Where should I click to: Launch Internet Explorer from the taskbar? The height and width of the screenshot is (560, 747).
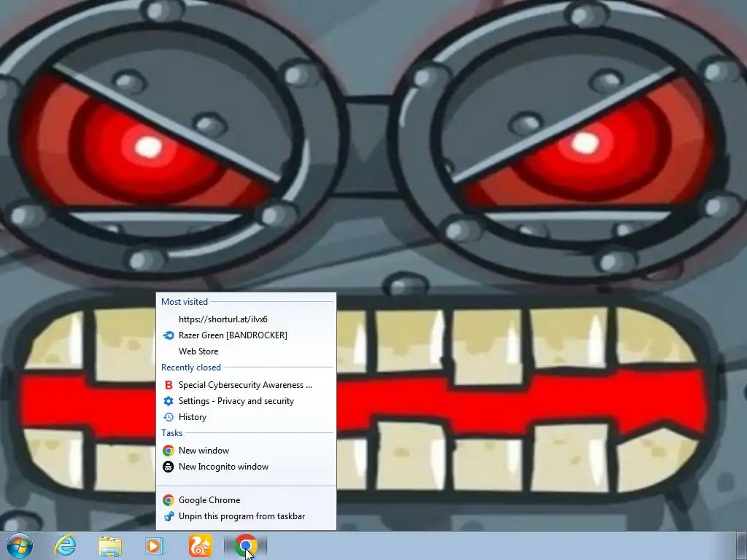coord(65,545)
